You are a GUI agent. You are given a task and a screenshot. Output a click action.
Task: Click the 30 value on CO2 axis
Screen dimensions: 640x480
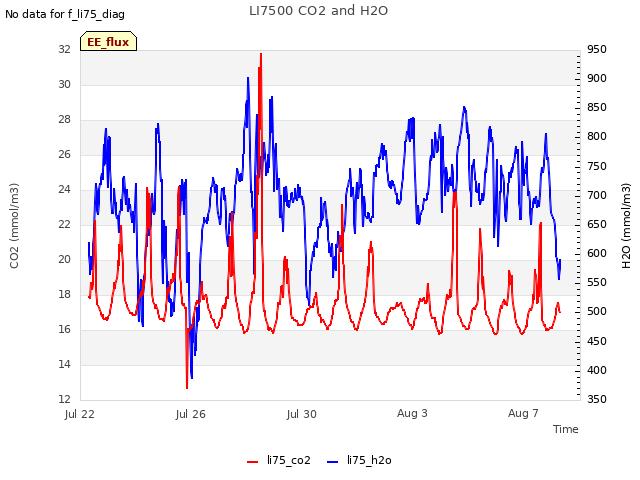coord(64,84)
